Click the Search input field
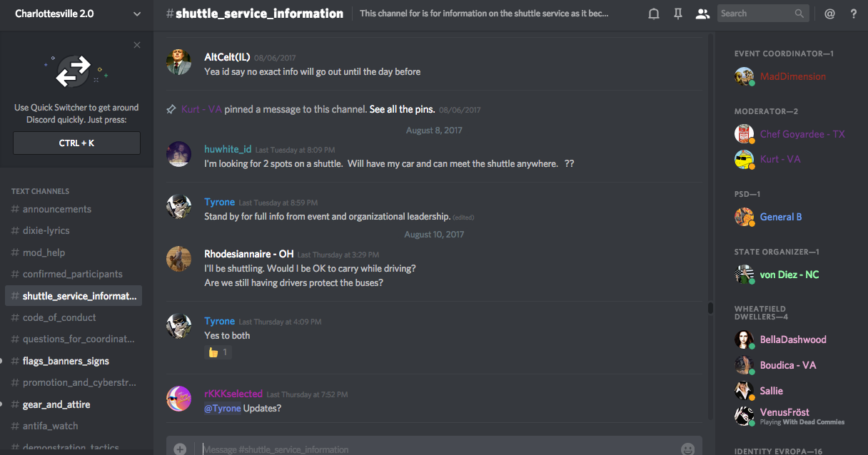The height and width of the screenshot is (455, 868). pos(755,14)
